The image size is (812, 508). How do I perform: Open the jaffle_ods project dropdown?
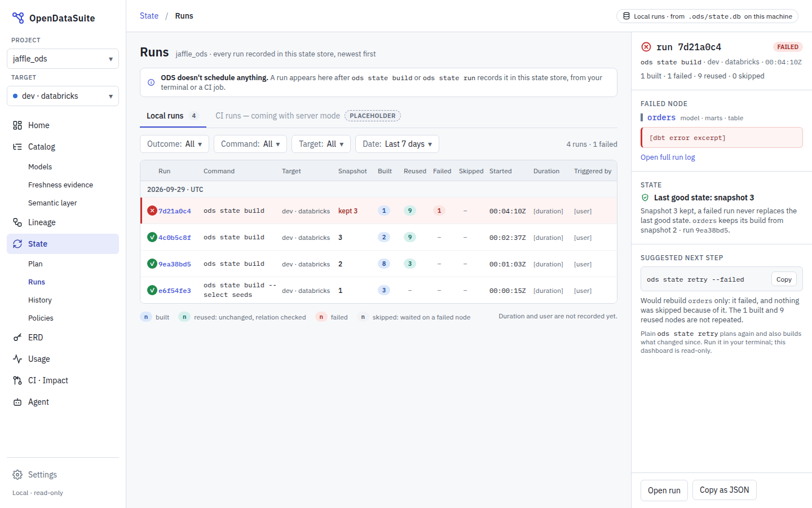click(x=63, y=59)
